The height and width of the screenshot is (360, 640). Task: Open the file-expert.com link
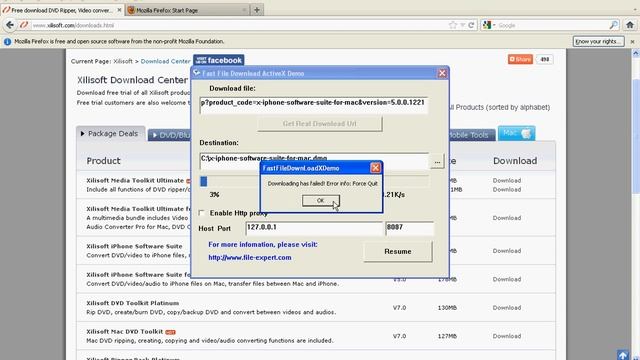coord(250,258)
